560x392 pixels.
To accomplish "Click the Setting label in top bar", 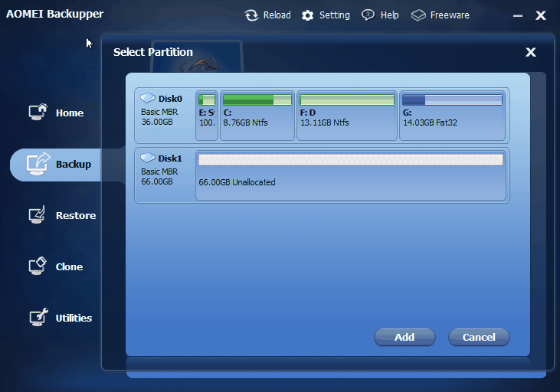I will pos(334,15).
